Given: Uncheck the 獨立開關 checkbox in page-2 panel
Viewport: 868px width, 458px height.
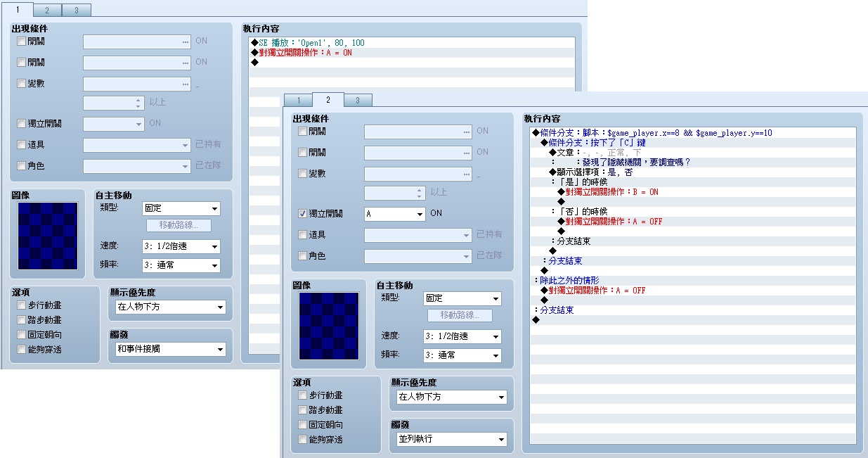Looking at the screenshot, I should coord(303,213).
